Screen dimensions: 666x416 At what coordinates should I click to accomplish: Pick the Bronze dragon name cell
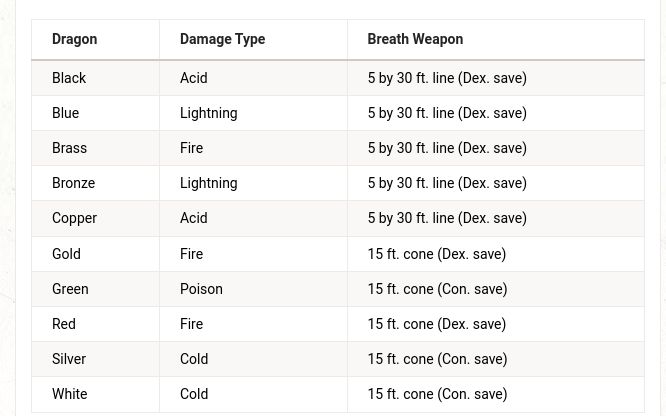coord(73,183)
